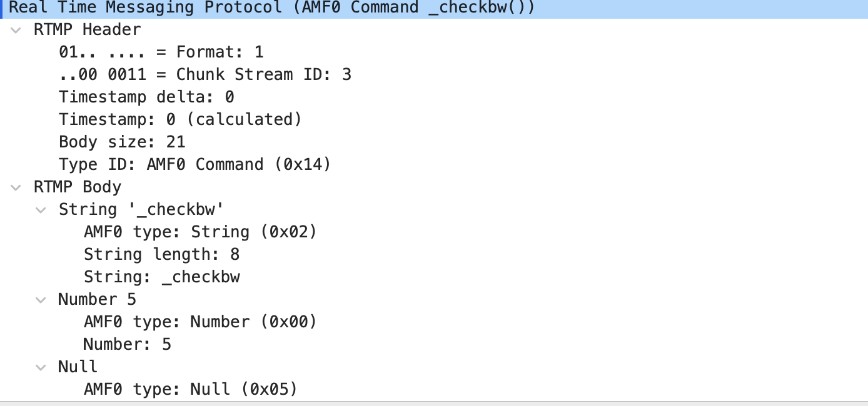Select AMF0 type: Number (0x00) row

click(x=200, y=322)
